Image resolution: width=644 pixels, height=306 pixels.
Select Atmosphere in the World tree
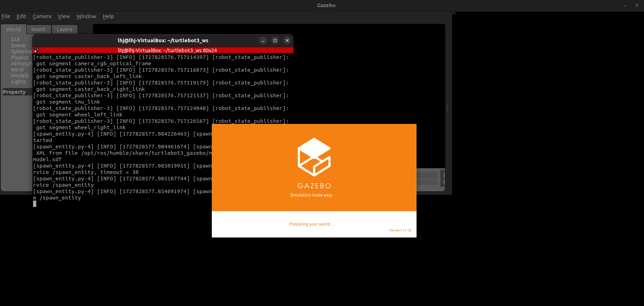pos(21,64)
